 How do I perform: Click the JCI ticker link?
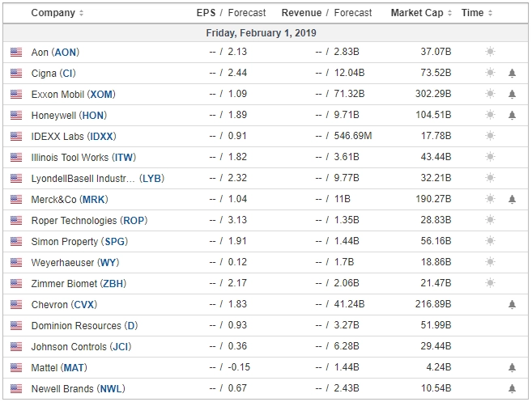pyautogui.click(x=121, y=347)
